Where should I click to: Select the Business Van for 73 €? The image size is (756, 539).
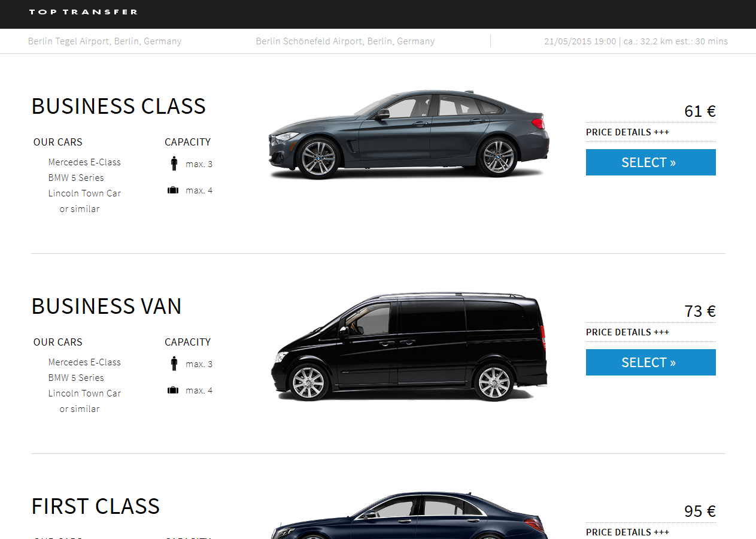click(x=651, y=362)
